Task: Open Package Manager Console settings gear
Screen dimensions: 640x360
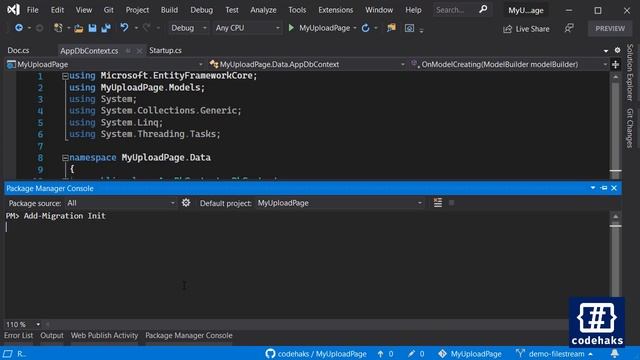Action: (x=186, y=202)
